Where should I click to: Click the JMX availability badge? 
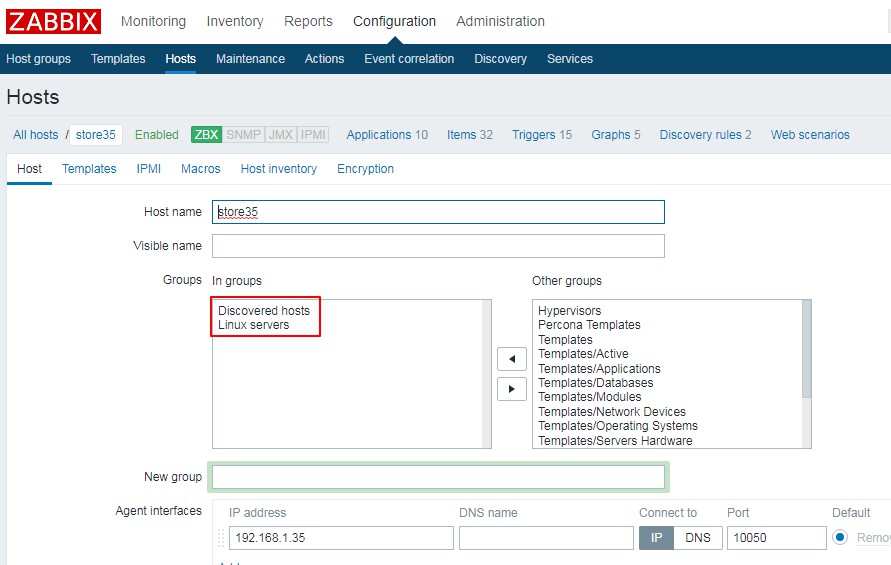[x=280, y=135]
